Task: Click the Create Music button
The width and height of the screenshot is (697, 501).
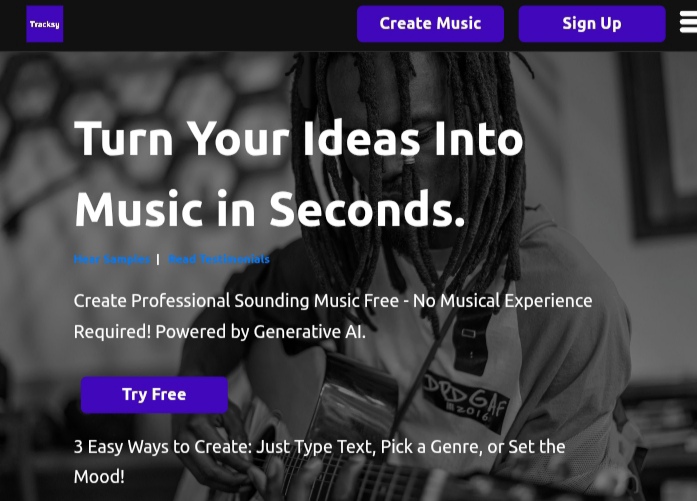Action: tap(430, 24)
